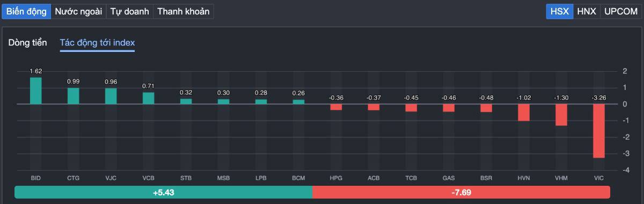This screenshot has height=204, width=644.
Task: Click the -3.26 value above VIC
Action: point(599,97)
